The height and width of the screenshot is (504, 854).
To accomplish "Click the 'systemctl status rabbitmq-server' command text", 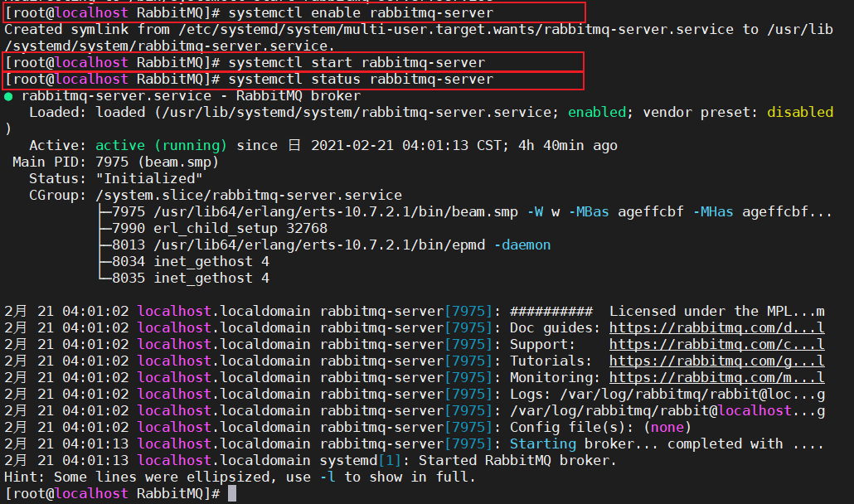I will tap(361, 79).
